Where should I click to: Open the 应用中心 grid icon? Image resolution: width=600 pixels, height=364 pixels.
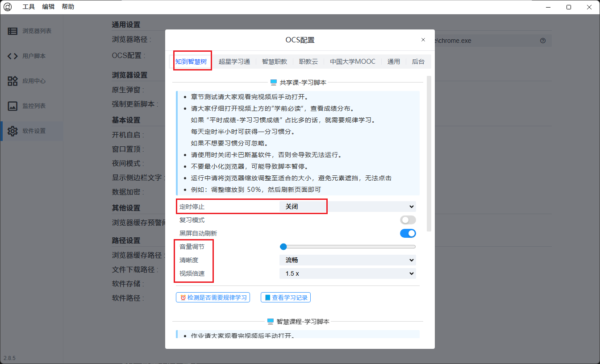[12, 81]
